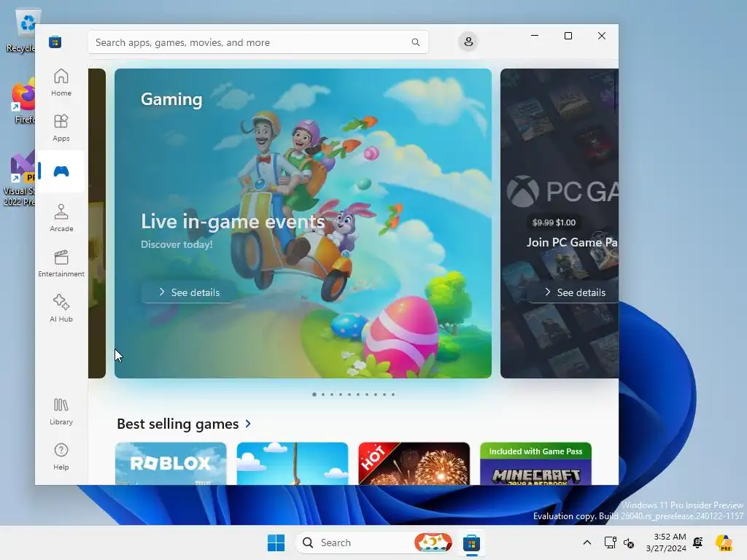Click the Discover today! banner text

tap(177, 244)
